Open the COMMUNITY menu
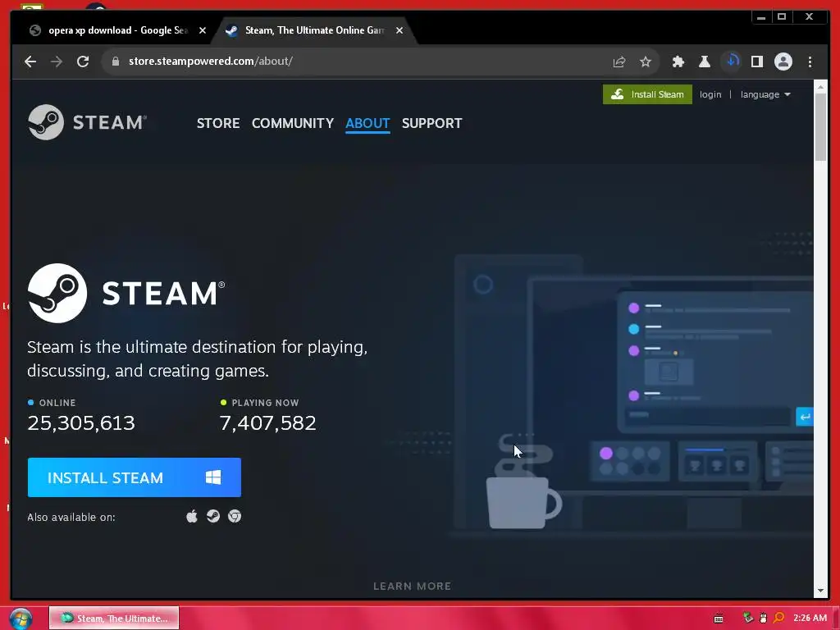This screenshot has height=630, width=840. pos(293,123)
